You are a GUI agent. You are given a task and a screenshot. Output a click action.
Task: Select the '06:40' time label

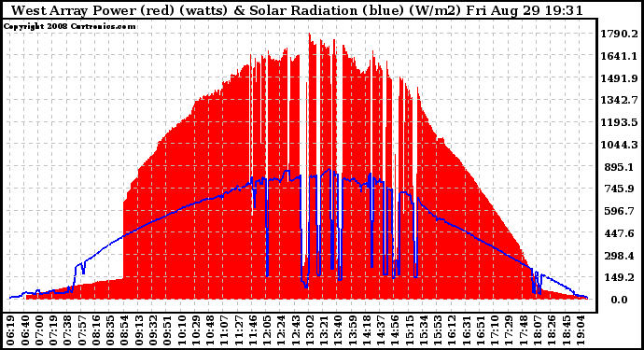[24, 330]
